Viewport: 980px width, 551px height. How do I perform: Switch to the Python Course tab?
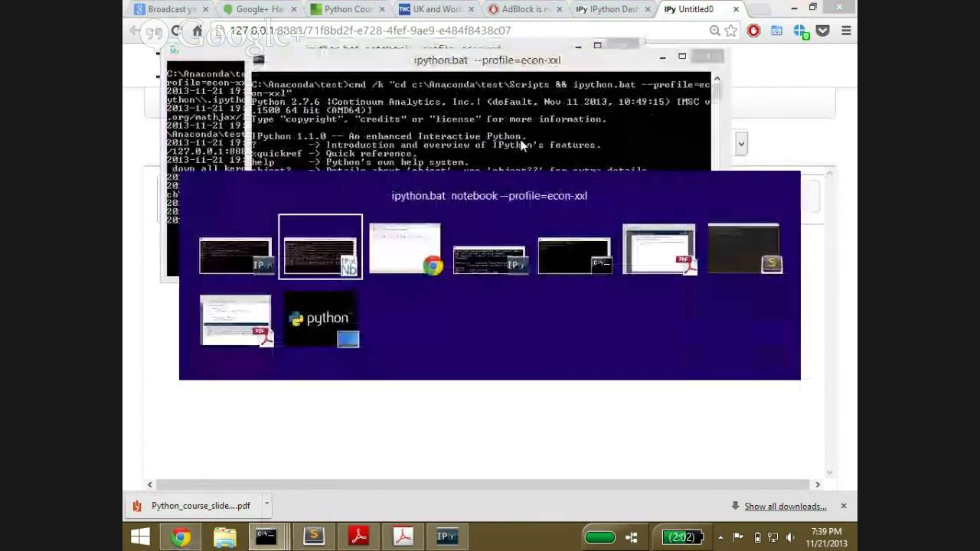pyautogui.click(x=347, y=9)
